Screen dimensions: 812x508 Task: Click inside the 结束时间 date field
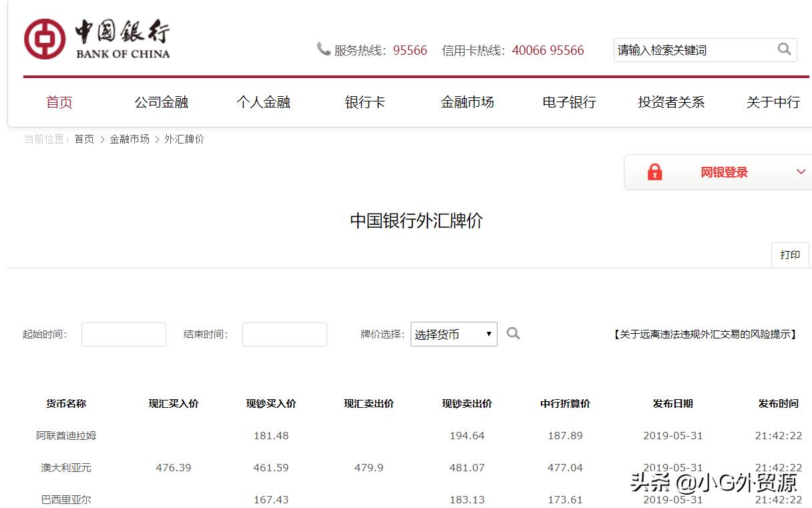[x=284, y=334]
